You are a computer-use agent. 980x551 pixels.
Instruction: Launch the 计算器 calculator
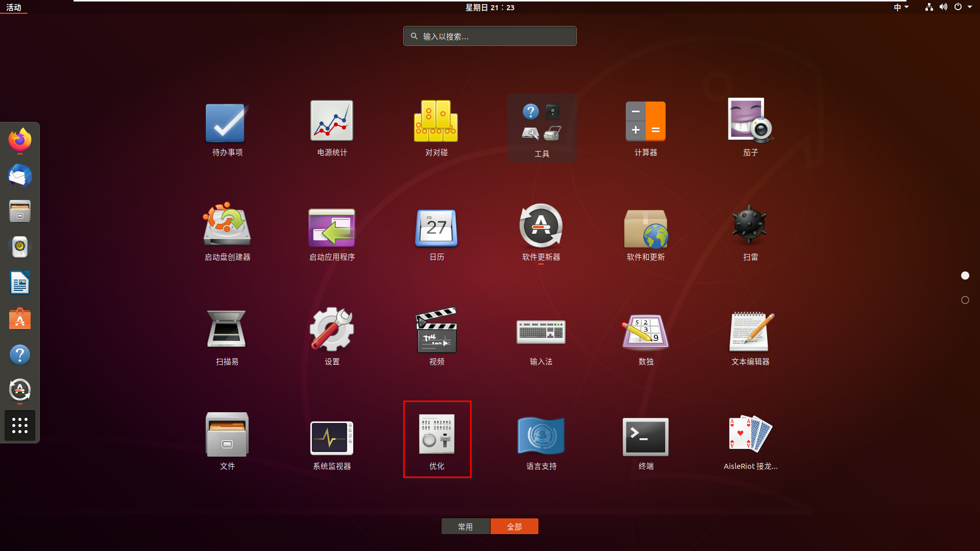[x=646, y=121]
